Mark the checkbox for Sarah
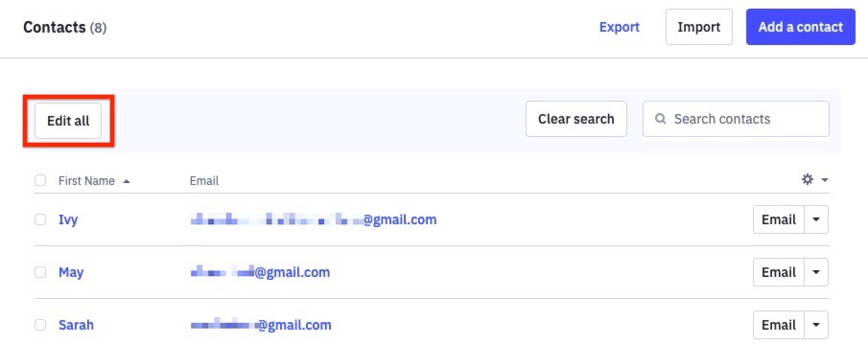868x345 pixels. point(40,325)
